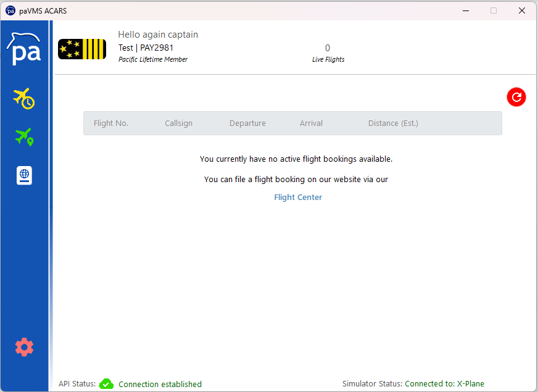Click the Arrival column header
Image resolution: width=538 pixels, height=392 pixels.
311,123
